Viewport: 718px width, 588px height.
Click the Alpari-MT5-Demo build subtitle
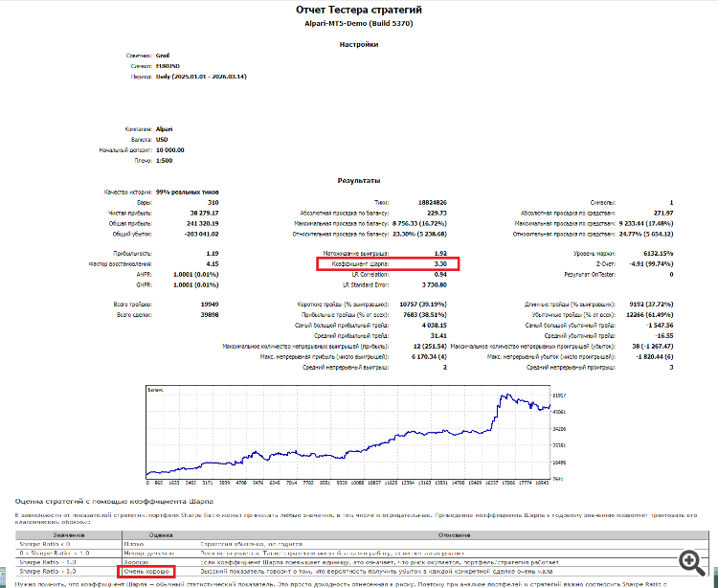point(359,23)
